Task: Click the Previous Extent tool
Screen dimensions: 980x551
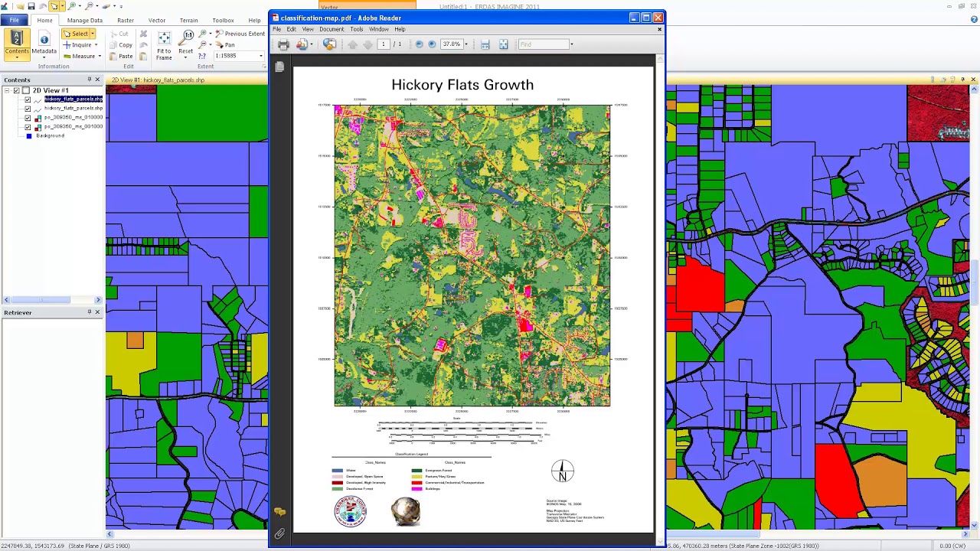Action: tap(240, 34)
